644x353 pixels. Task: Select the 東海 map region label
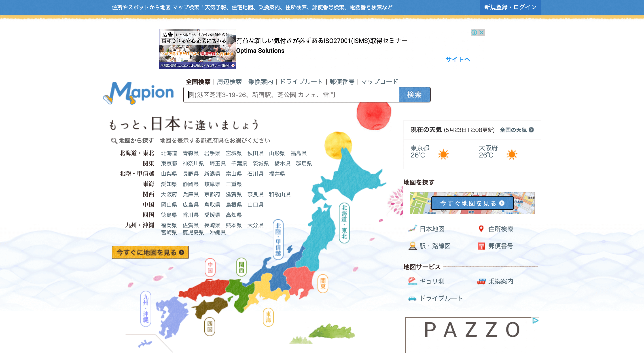(x=268, y=317)
